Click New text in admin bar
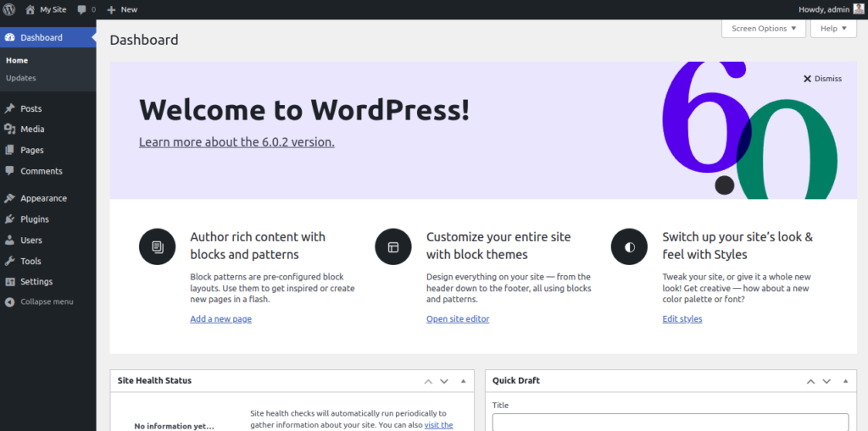Screen dimensions: 868x431 129,9
